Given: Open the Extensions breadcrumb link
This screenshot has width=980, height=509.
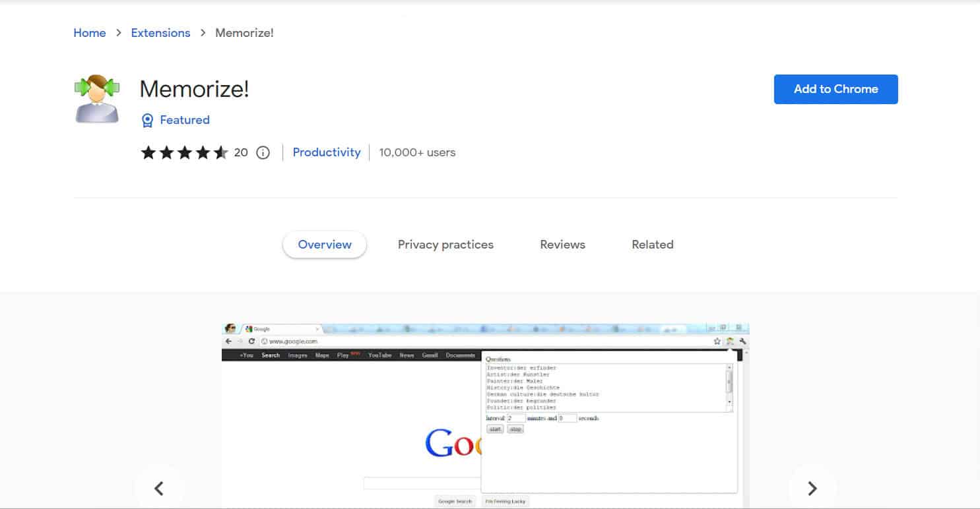Looking at the screenshot, I should coord(160,33).
